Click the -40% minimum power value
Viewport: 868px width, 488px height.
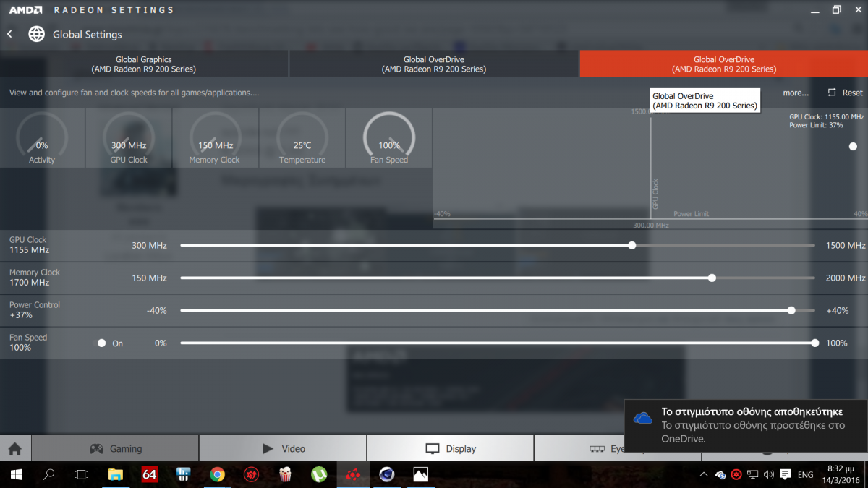[156, 311]
